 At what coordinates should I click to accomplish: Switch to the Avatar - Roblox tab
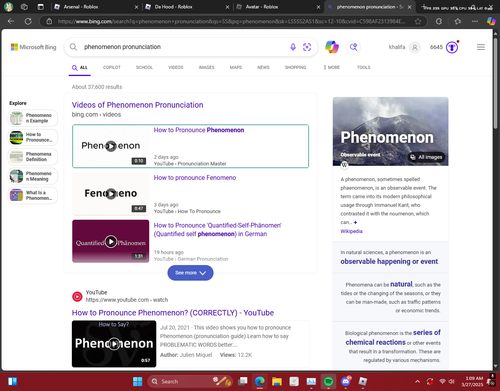[277, 7]
